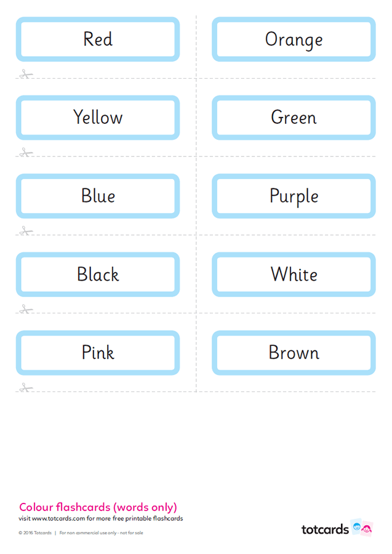Click the scissors icon below Pink card
The width and height of the screenshot is (392, 554).
pyautogui.click(x=25, y=387)
